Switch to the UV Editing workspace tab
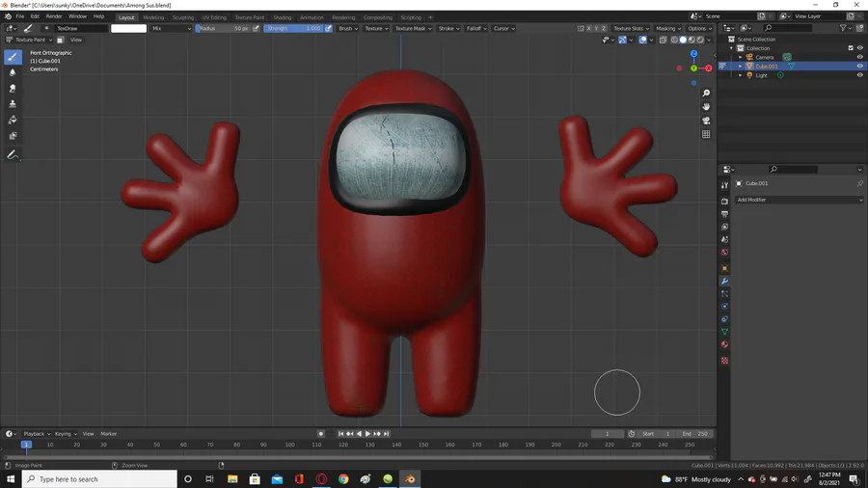The width and height of the screenshot is (868, 488). [214, 17]
